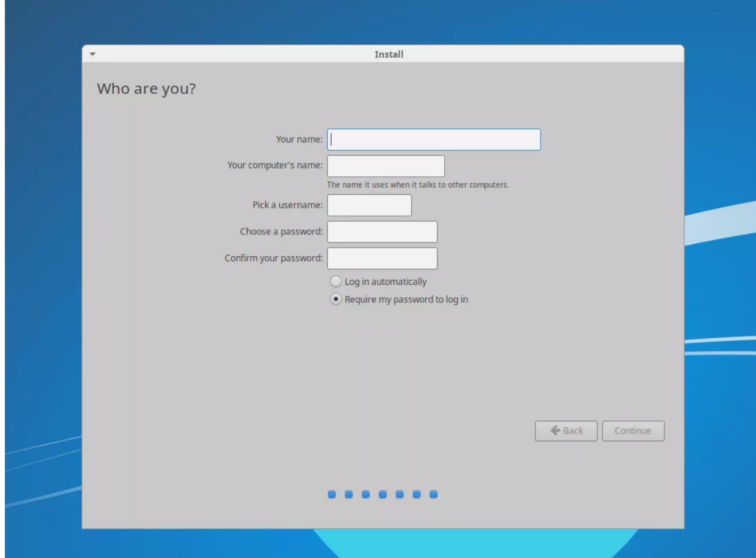Click the "Confirm your password:" label

pos(273,258)
